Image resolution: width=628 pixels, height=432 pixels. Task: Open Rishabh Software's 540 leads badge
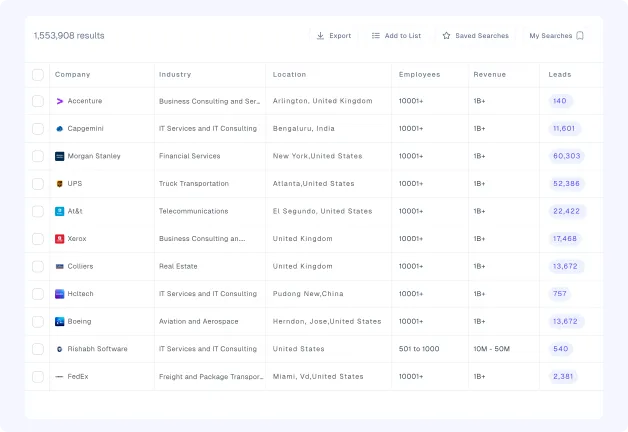click(560, 349)
